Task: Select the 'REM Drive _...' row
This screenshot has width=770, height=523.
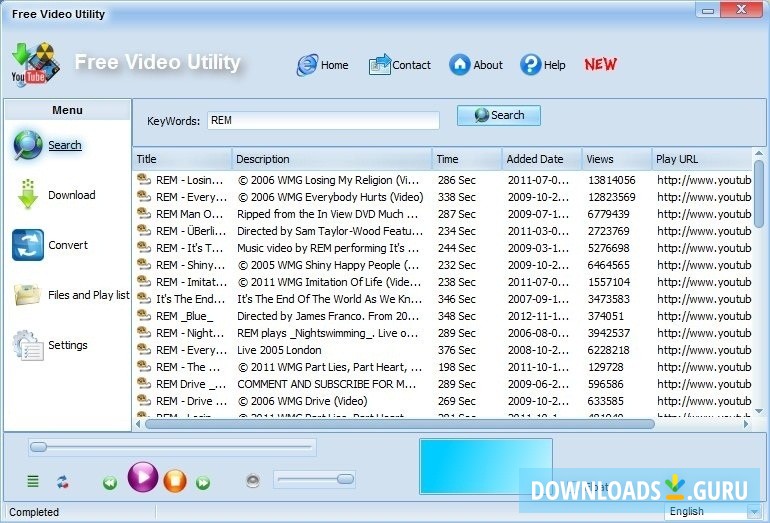Action: [444, 384]
